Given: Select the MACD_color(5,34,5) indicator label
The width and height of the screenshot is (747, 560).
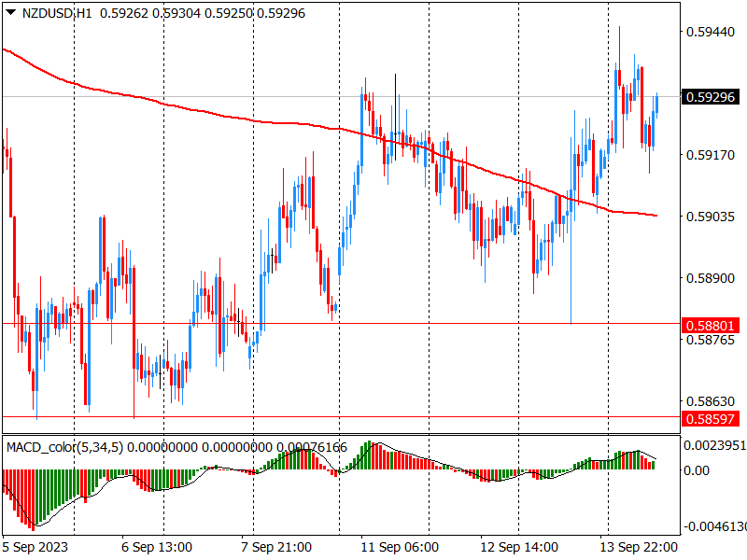Looking at the screenshot, I should (64, 447).
